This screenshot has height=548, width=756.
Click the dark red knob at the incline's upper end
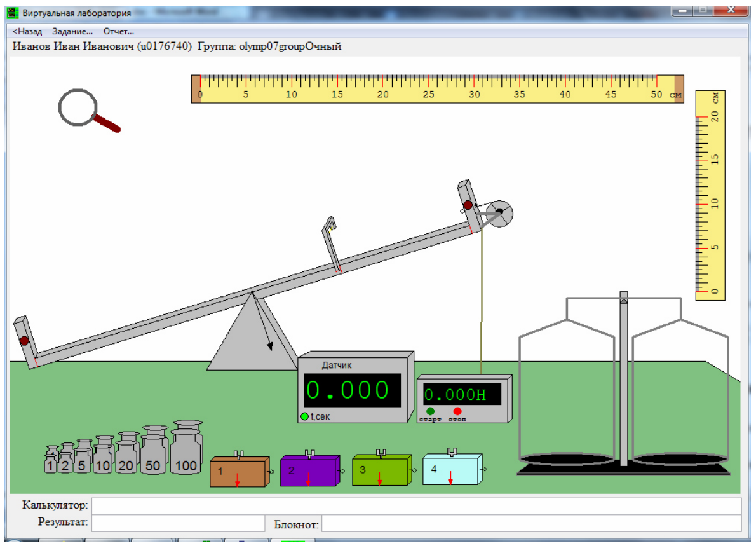coord(468,205)
